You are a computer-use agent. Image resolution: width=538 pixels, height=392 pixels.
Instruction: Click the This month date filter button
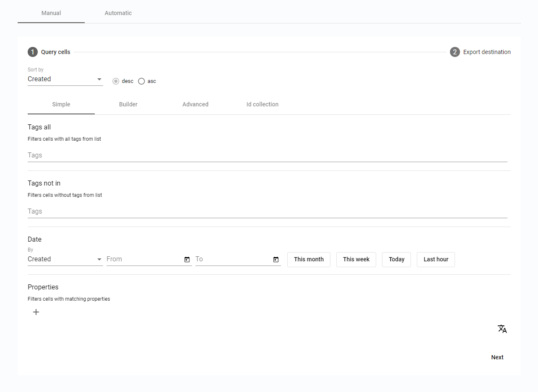pos(309,259)
